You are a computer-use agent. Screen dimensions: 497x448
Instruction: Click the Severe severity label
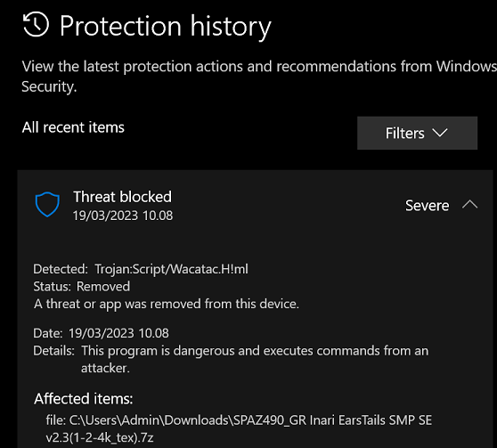pyautogui.click(x=427, y=206)
